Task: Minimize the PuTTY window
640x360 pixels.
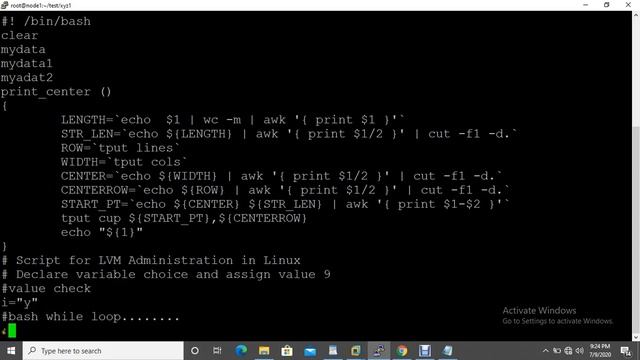Action: [586, 5]
